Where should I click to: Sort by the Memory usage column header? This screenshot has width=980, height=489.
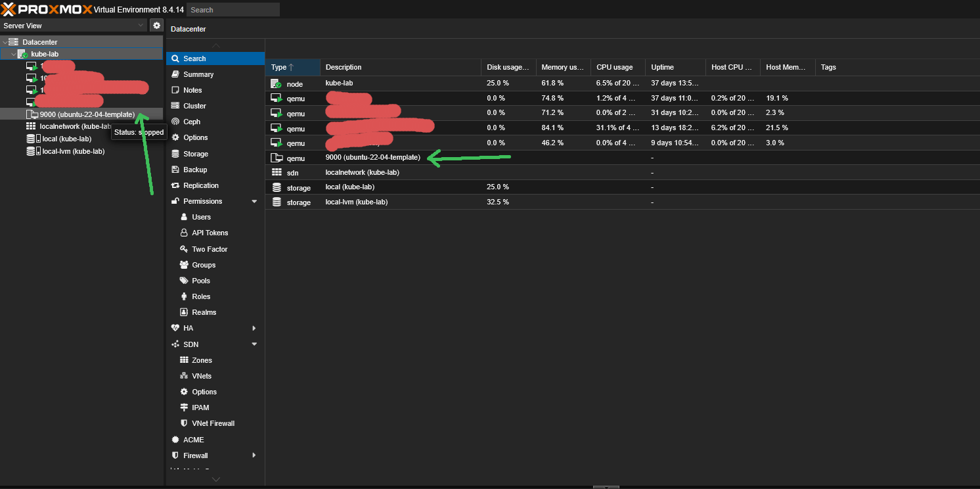tap(562, 67)
